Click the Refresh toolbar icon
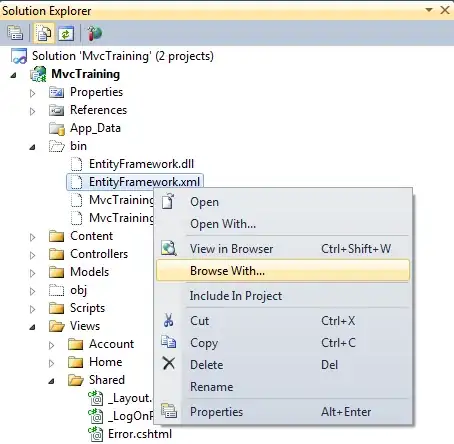This screenshot has height=444, width=454. point(66,33)
